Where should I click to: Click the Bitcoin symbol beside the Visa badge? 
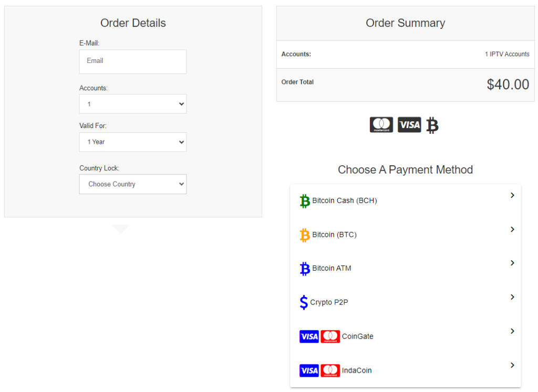432,125
